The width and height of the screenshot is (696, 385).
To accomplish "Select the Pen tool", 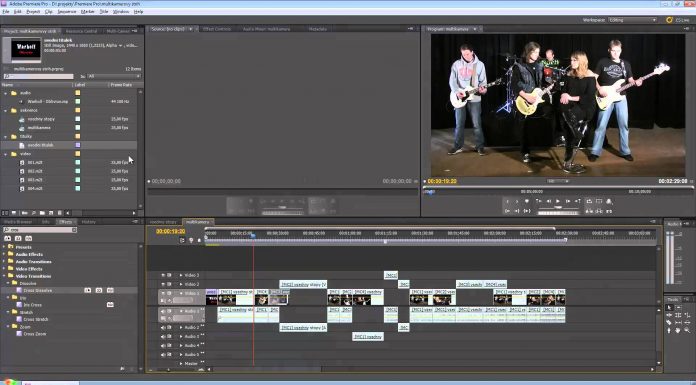I will coord(669,330).
